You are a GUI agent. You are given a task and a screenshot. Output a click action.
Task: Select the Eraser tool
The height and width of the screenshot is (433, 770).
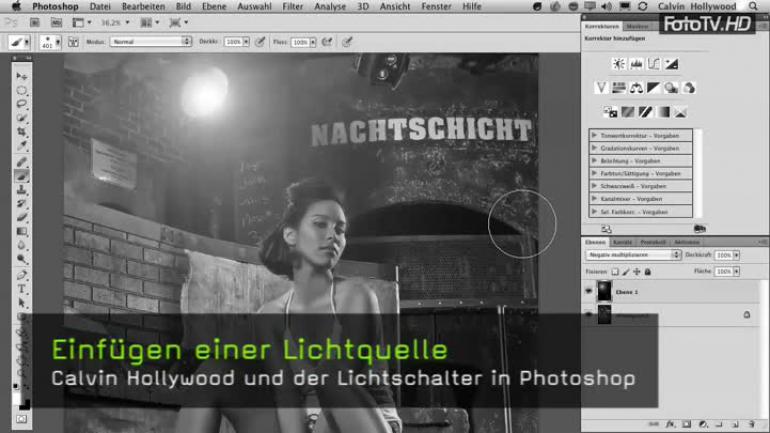[x=22, y=217]
